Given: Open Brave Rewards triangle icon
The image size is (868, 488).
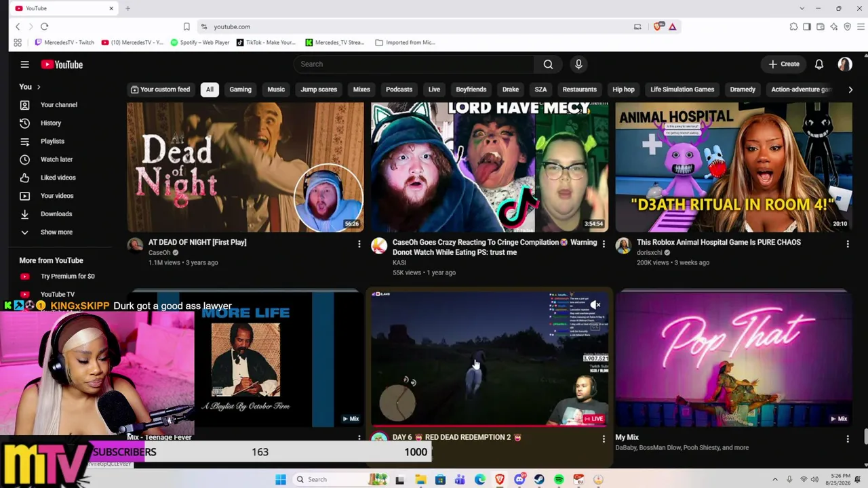Looking at the screenshot, I should [673, 26].
